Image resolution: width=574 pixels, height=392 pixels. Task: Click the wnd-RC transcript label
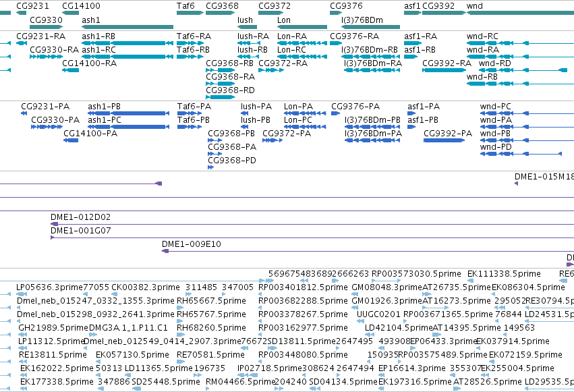[x=482, y=36]
